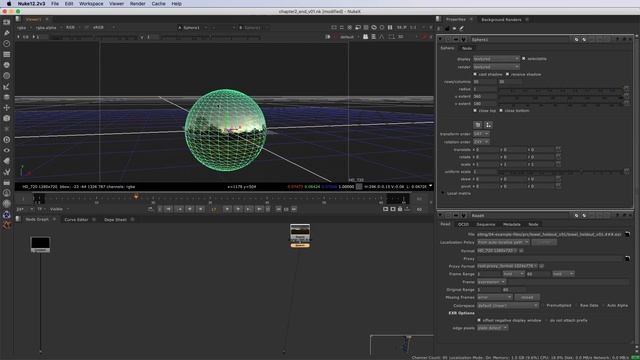The image size is (640, 360).
Task: Browse for the Proxy file path
Action: click(x=627, y=258)
